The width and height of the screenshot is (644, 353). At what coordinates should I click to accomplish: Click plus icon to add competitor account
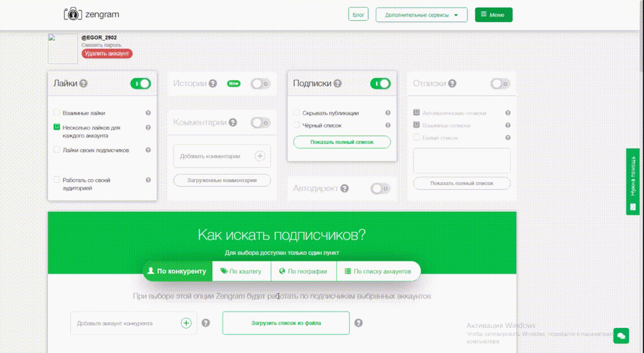pos(186,323)
